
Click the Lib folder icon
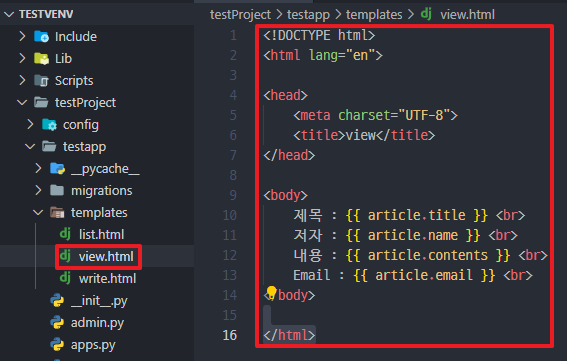pos(41,58)
